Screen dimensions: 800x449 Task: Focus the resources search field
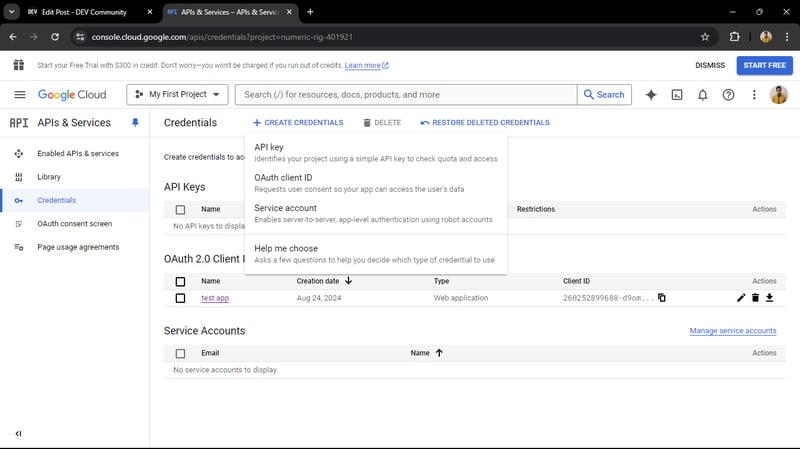[x=406, y=94]
